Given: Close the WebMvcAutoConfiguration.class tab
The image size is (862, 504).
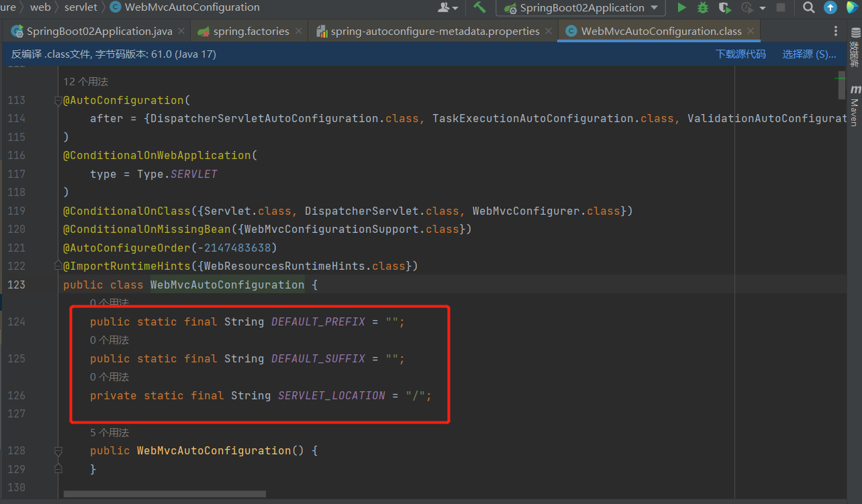Looking at the screenshot, I should (751, 31).
